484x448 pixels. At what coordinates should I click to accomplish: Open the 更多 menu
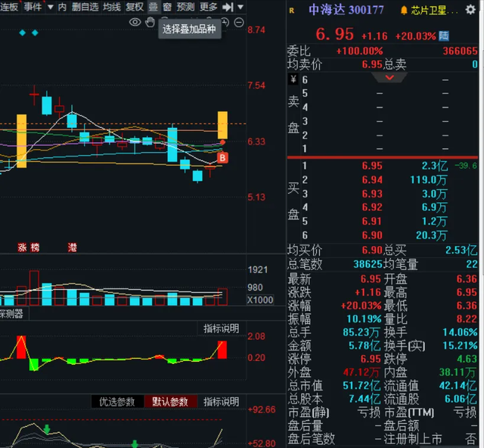(209, 7)
